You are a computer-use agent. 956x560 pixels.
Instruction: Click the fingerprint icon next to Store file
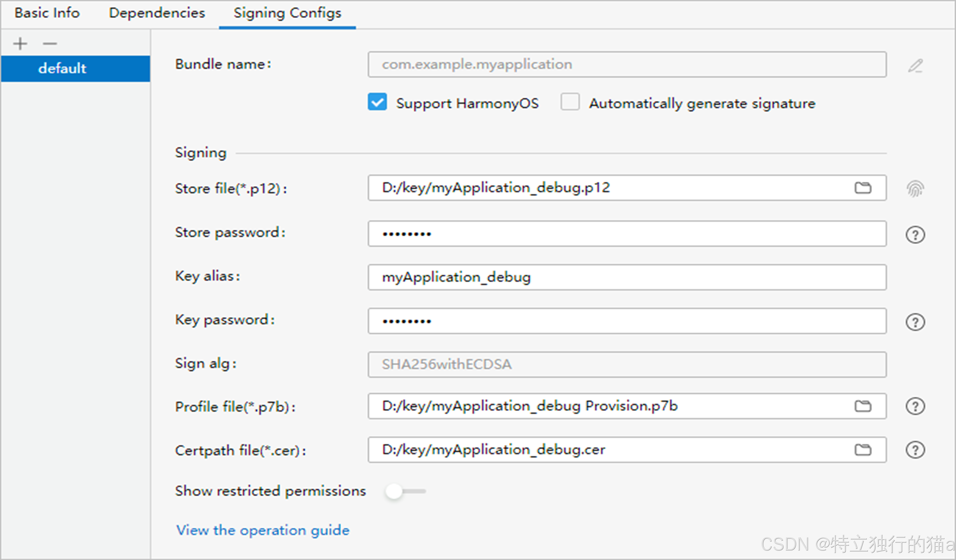tap(915, 188)
